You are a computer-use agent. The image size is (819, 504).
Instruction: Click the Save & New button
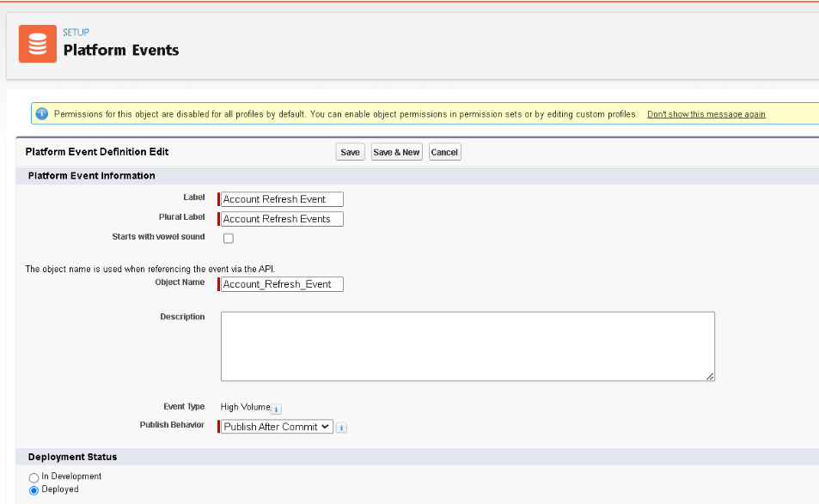point(396,152)
